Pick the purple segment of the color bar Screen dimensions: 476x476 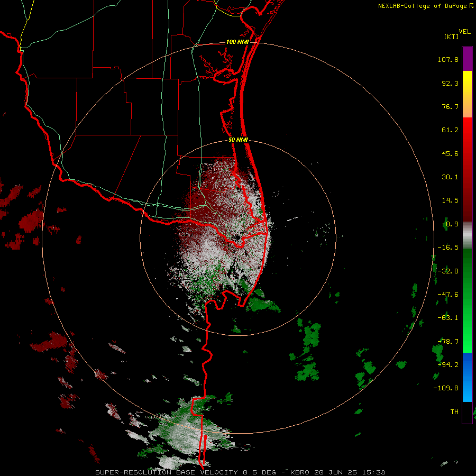(467, 59)
